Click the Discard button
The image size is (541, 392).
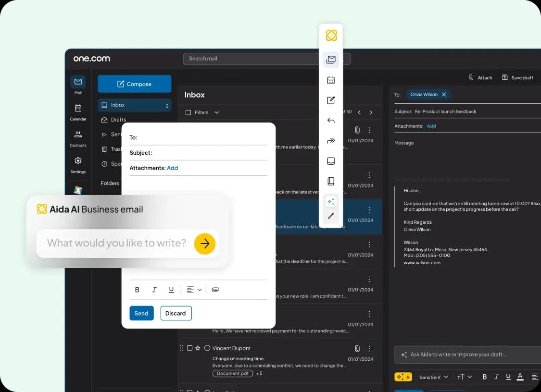(176, 313)
